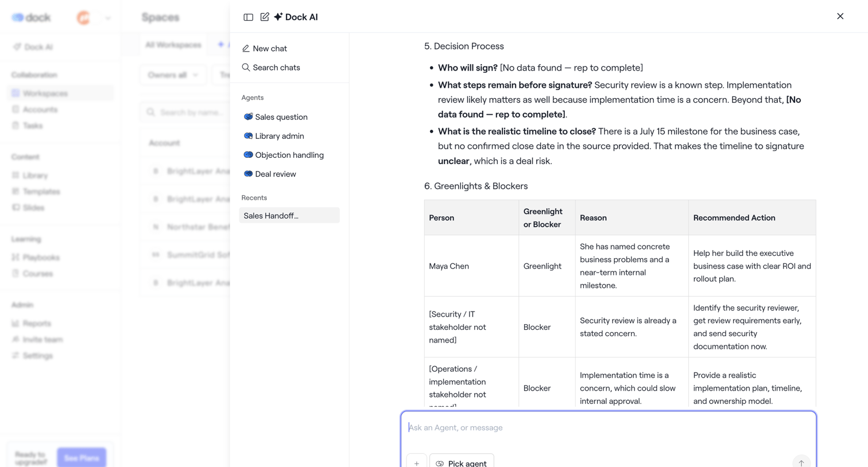Click the Account column header

[x=164, y=143]
